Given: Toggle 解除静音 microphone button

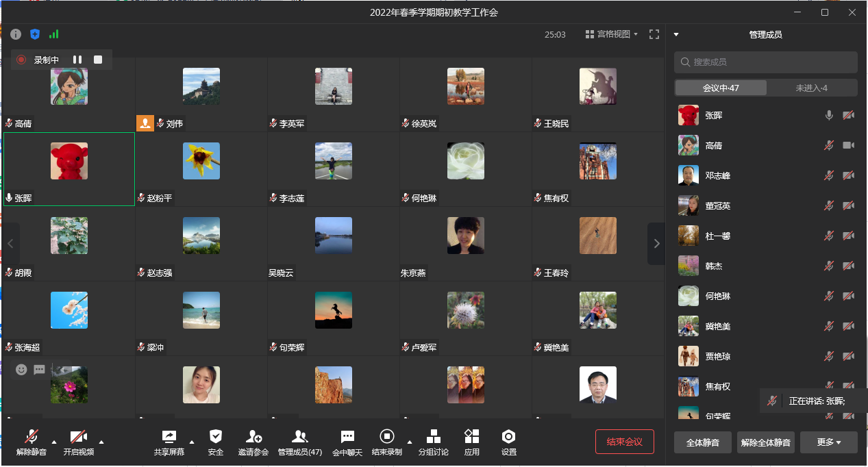Looking at the screenshot, I should [x=32, y=437].
